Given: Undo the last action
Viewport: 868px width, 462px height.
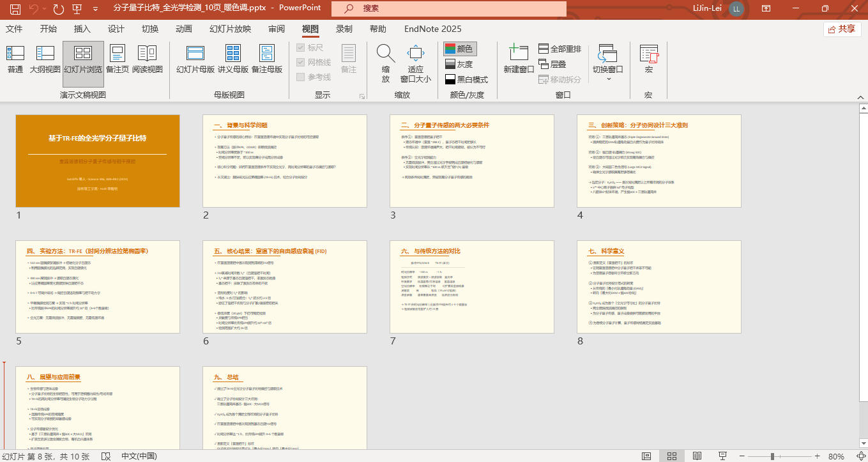Looking at the screenshot, I should (x=34, y=9).
